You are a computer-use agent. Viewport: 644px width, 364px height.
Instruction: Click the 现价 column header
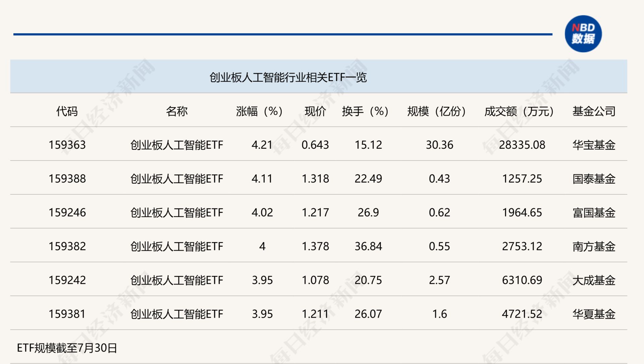coord(315,111)
